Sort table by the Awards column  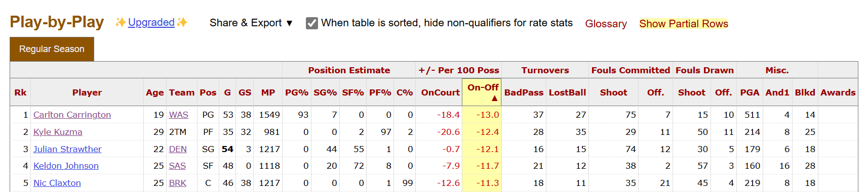click(838, 92)
